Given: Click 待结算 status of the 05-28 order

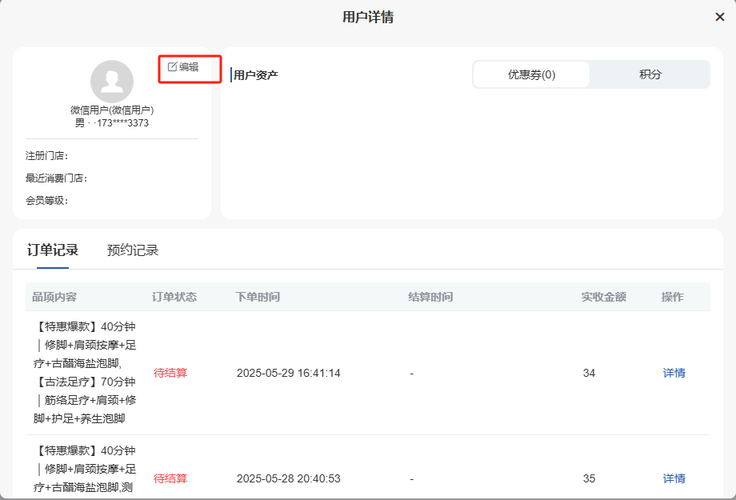Looking at the screenshot, I should pos(170,478).
